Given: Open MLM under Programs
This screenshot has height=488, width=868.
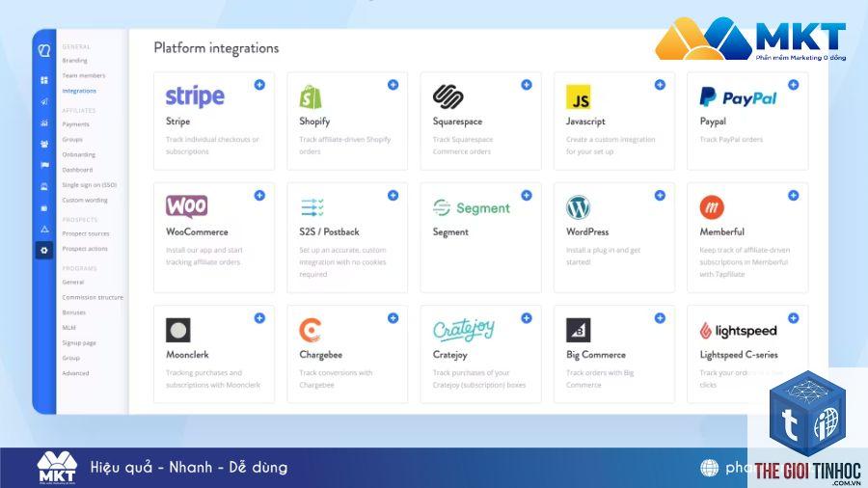Looking at the screenshot, I should pos(68,328).
